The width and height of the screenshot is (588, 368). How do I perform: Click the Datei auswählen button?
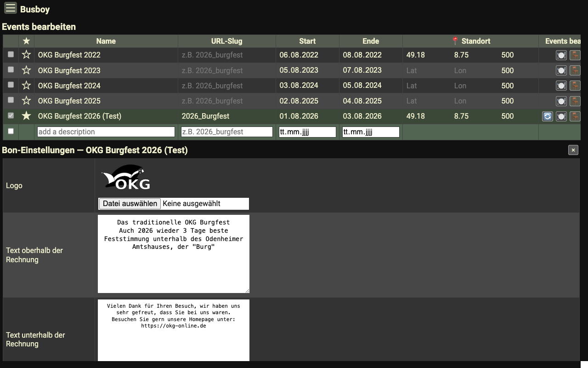click(x=130, y=204)
